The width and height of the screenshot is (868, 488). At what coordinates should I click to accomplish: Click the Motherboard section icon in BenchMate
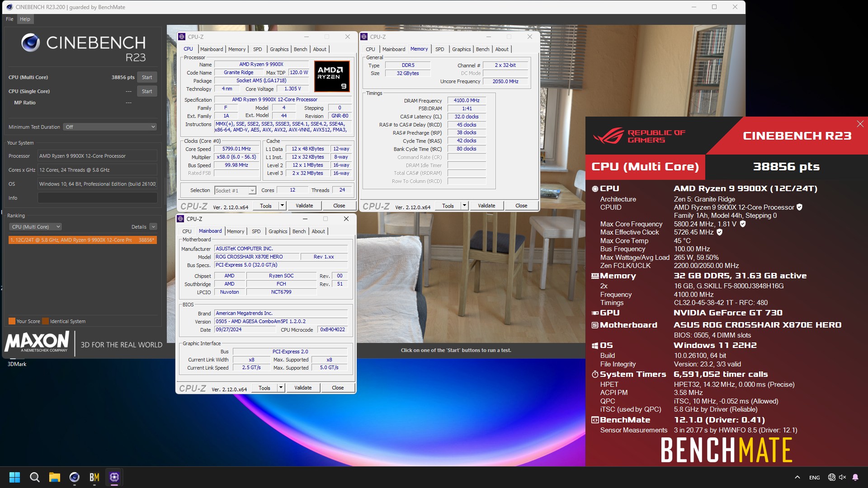[x=595, y=325]
